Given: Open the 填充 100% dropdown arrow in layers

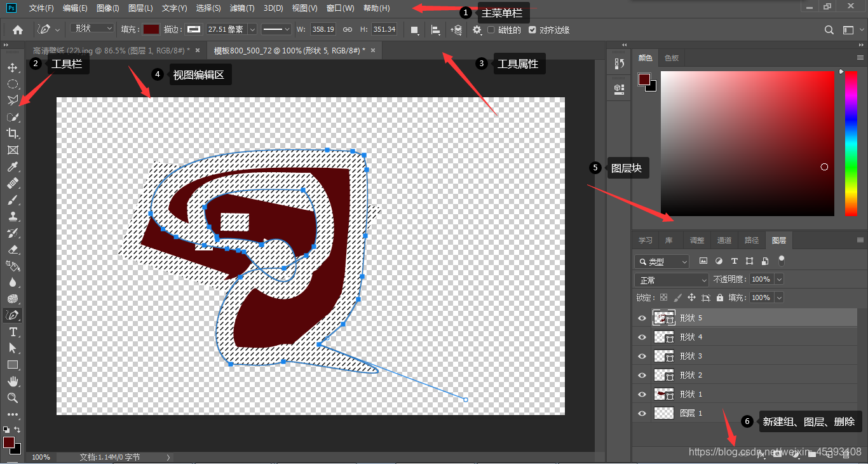Looking at the screenshot, I should pyautogui.click(x=779, y=297).
